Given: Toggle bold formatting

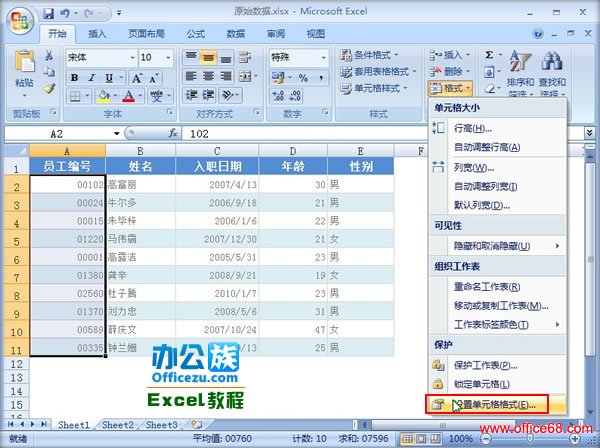Looking at the screenshot, I should pyautogui.click(x=75, y=78).
